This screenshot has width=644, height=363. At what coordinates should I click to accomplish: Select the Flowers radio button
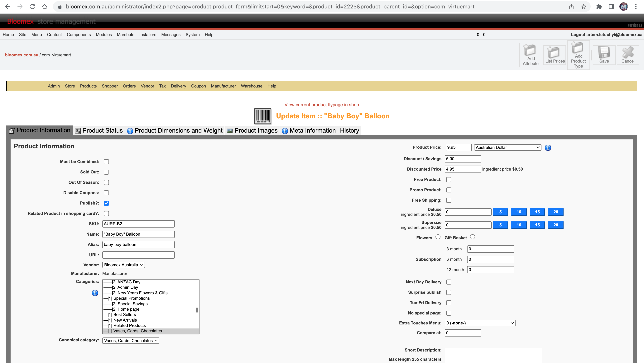click(438, 237)
